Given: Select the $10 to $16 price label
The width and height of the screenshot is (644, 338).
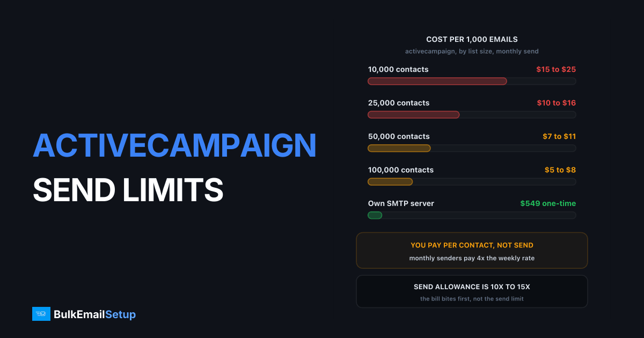Looking at the screenshot, I should coord(557,102).
